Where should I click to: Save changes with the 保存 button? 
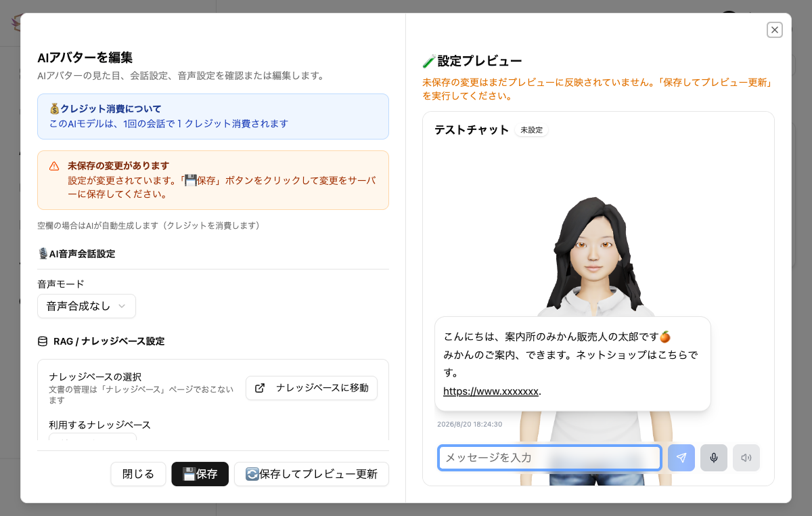[x=200, y=474]
